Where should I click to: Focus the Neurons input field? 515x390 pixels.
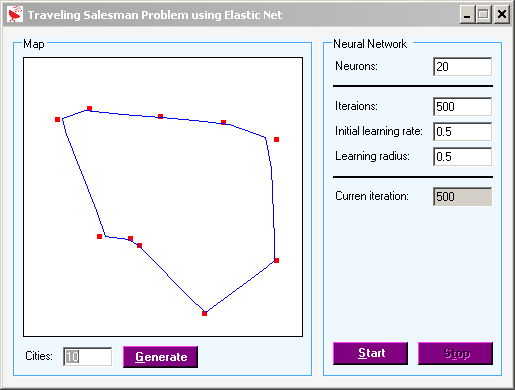pos(462,67)
